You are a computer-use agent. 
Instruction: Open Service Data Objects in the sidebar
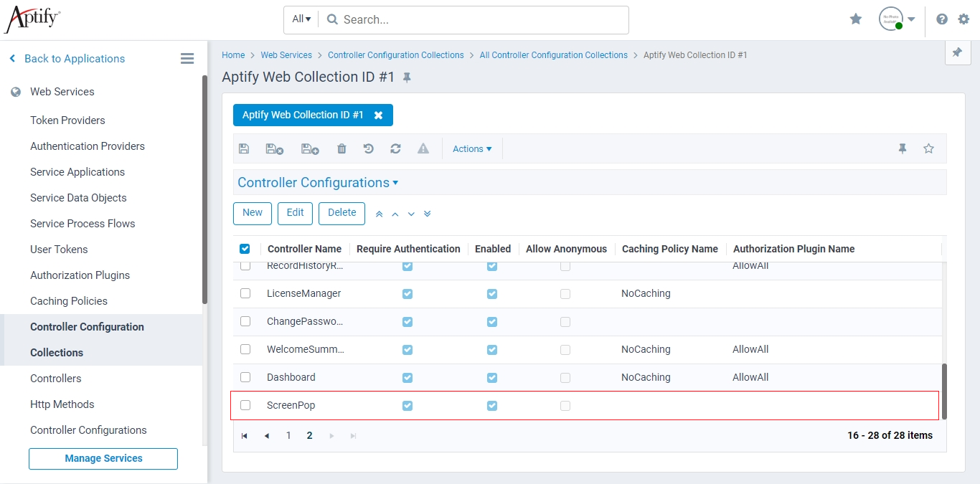pyautogui.click(x=78, y=198)
